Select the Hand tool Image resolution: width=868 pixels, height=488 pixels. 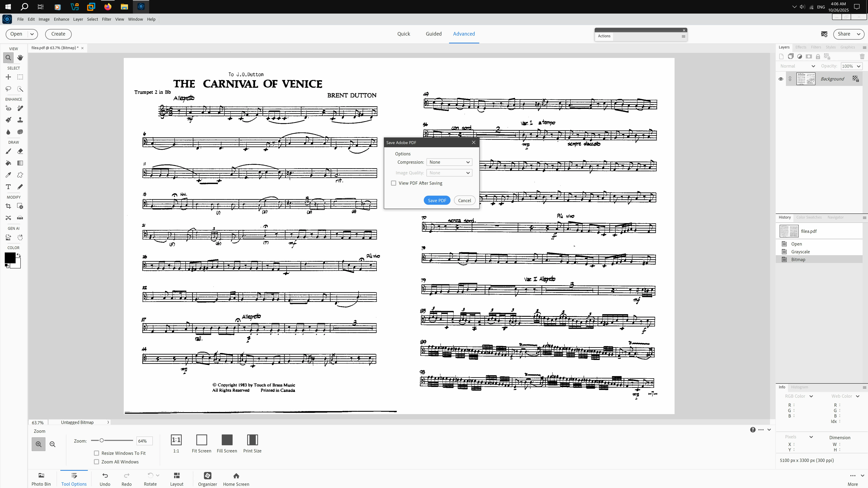20,58
